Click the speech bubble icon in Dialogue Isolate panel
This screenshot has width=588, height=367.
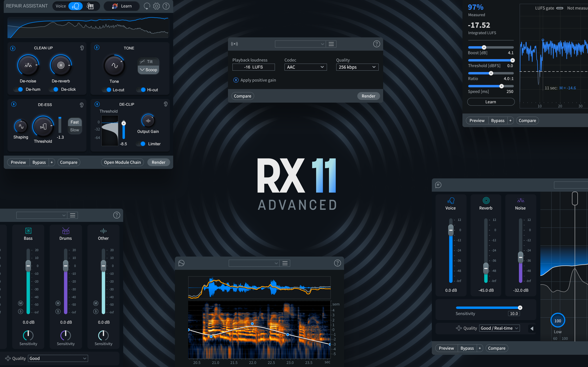[438, 185]
